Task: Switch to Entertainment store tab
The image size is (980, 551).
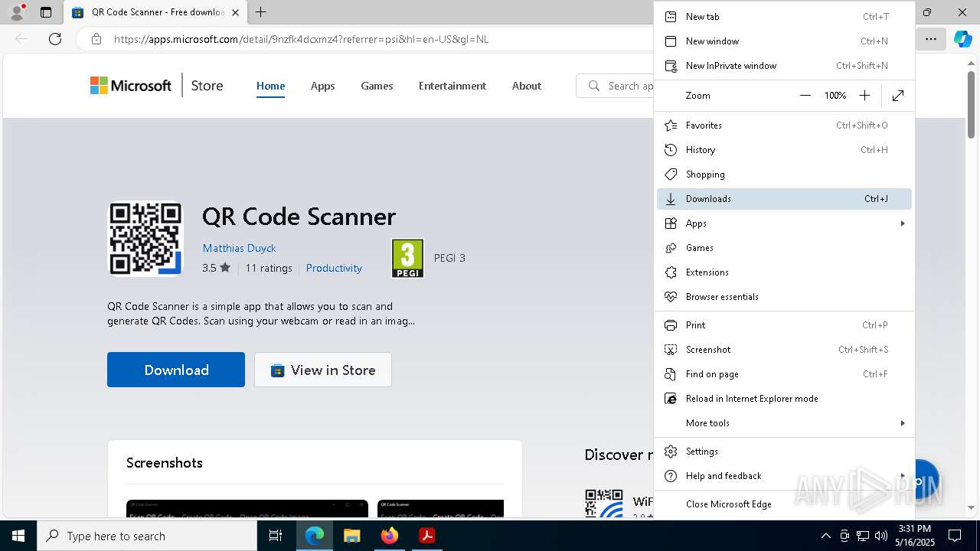Action: [452, 86]
